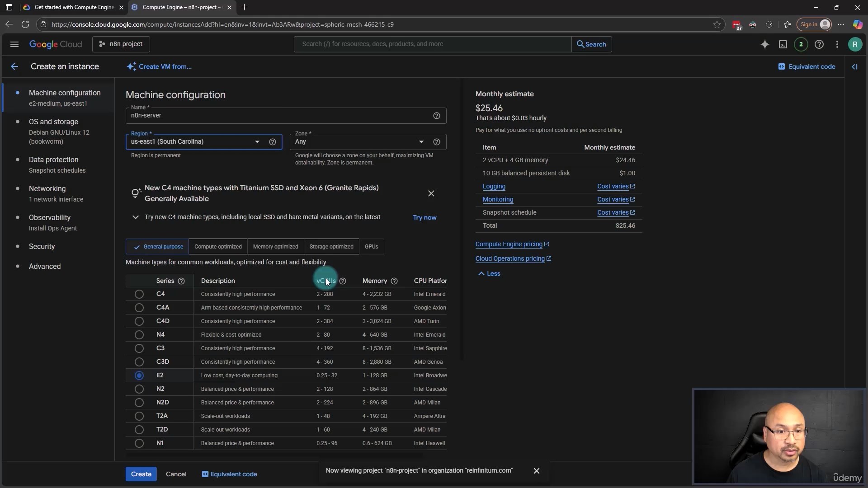Open the notifications badge showing 2
Screen dimensions: 868x488
(x=801, y=44)
